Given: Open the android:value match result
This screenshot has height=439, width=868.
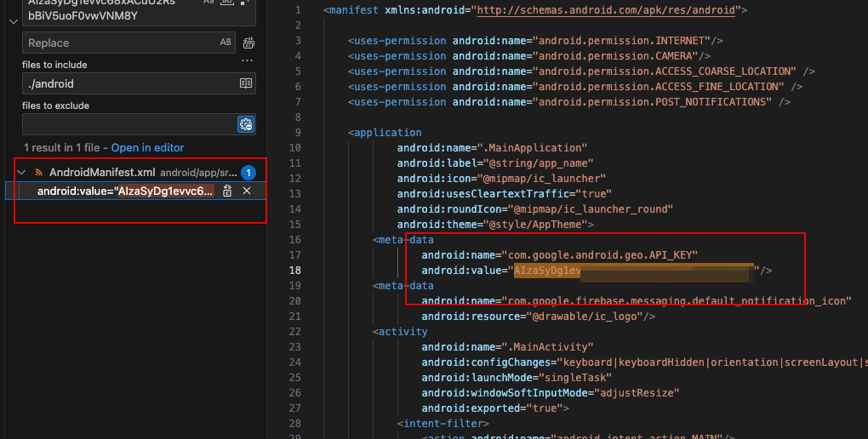Looking at the screenshot, I should click(x=125, y=191).
